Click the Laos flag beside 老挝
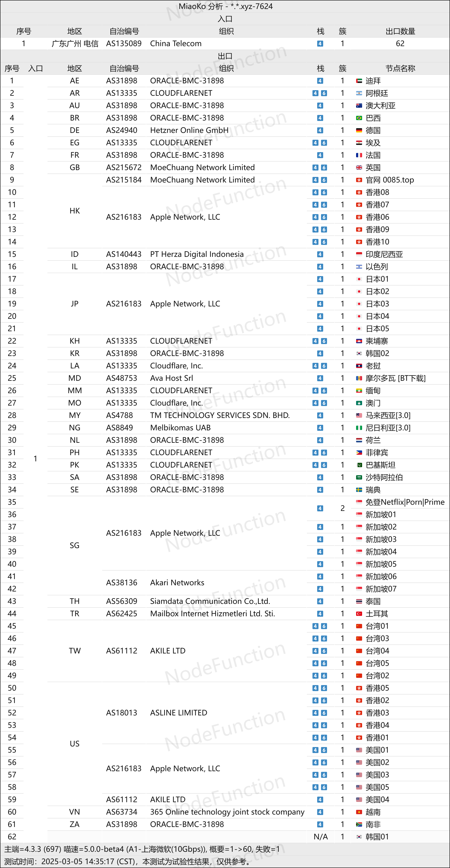Screen dimensions: 450x868 coord(359,366)
